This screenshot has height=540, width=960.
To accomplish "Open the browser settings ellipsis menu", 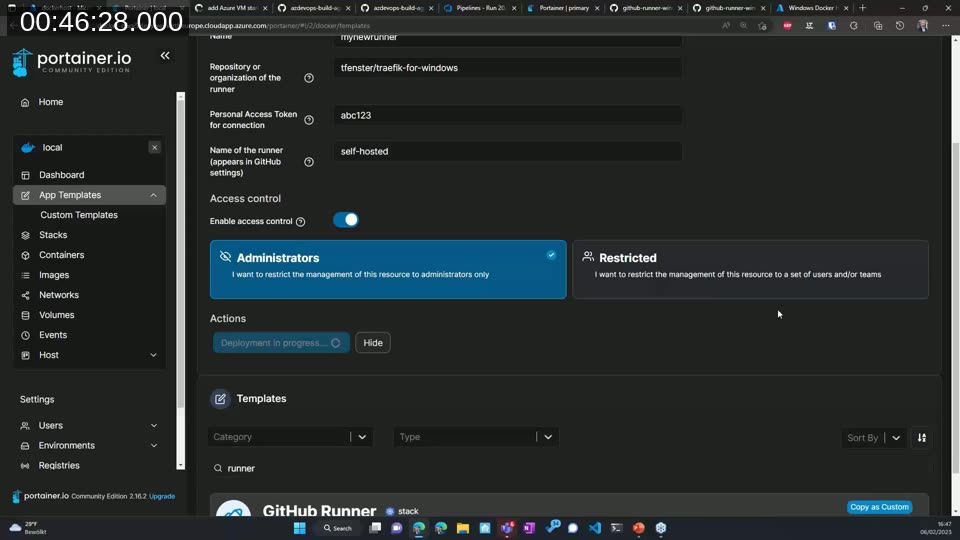I will tap(946, 26).
